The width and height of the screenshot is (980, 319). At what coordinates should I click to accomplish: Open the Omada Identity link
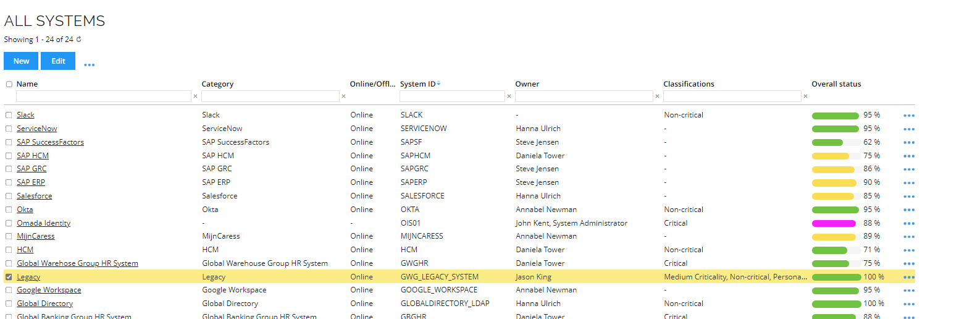[x=43, y=223]
